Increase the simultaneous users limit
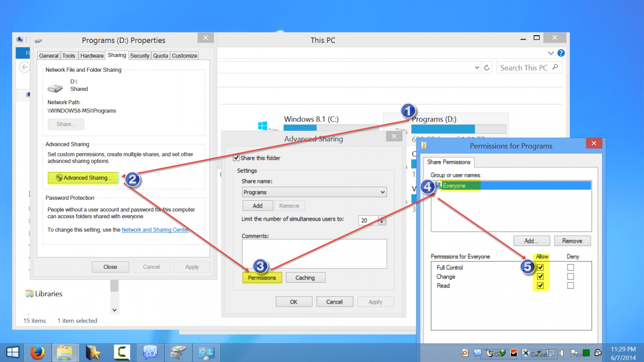Viewport: 644px width, 362px height. click(x=381, y=218)
